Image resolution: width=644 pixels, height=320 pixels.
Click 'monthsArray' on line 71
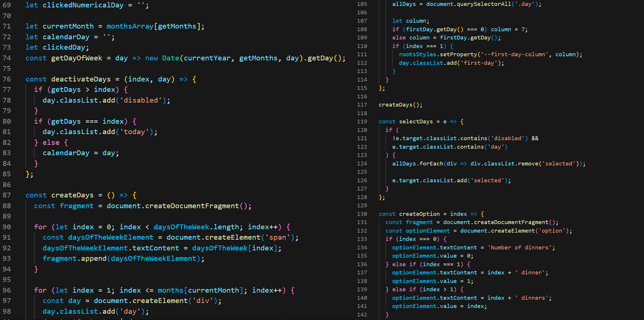(x=130, y=26)
